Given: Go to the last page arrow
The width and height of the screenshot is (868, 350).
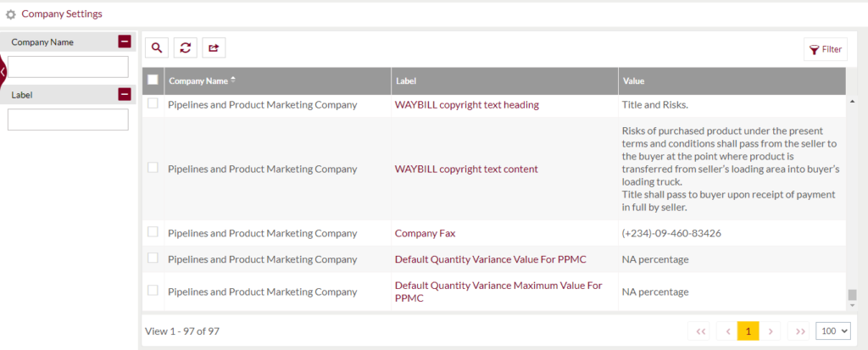Looking at the screenshot, I should (799, 331).
